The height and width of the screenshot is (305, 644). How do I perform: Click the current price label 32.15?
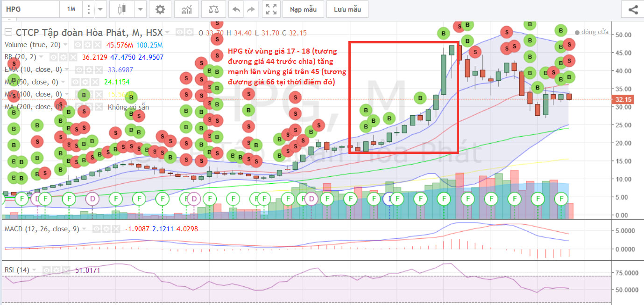point(624,99)
